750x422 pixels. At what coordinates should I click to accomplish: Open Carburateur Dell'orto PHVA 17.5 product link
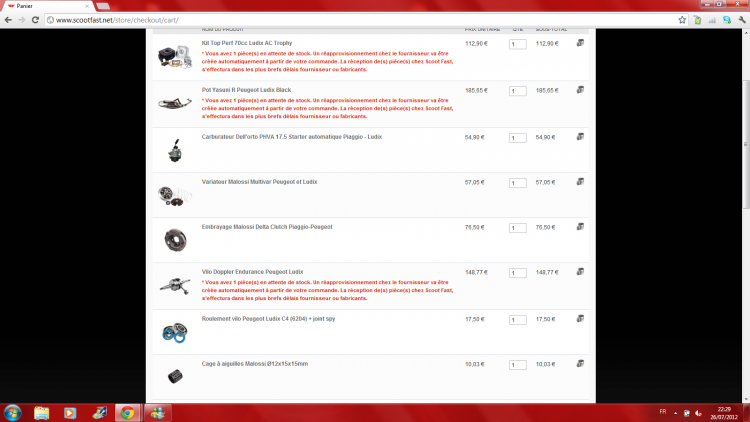point(292,137)
